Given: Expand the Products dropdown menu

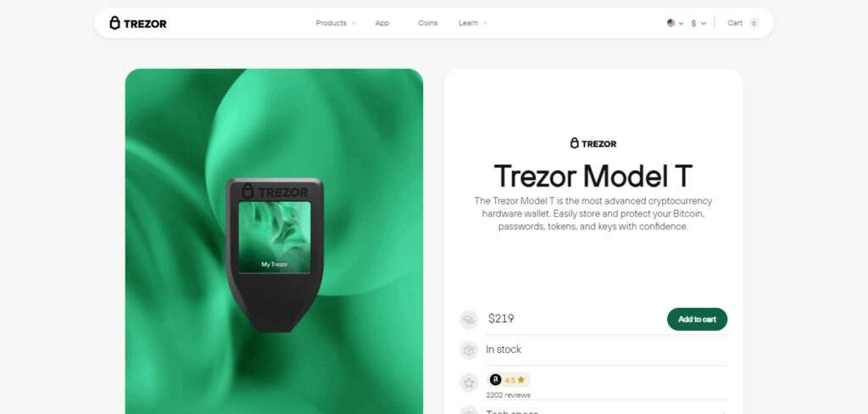Looking at the screenshot, I should point(336,23).
